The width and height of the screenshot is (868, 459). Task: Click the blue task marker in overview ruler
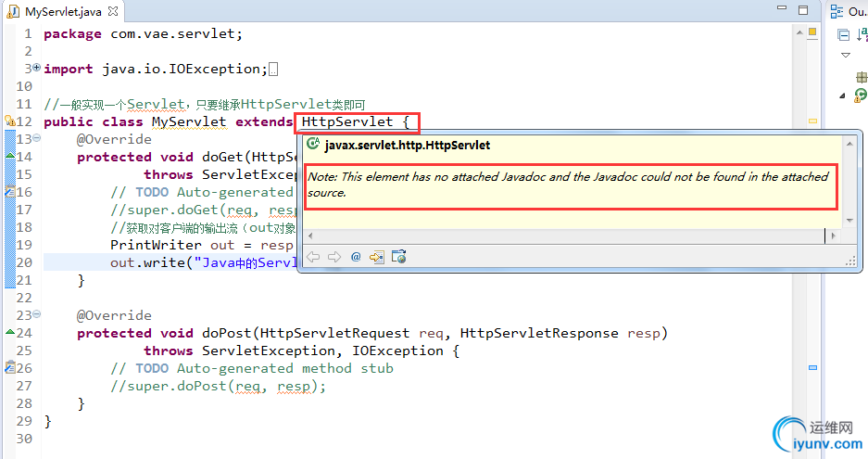812,367
